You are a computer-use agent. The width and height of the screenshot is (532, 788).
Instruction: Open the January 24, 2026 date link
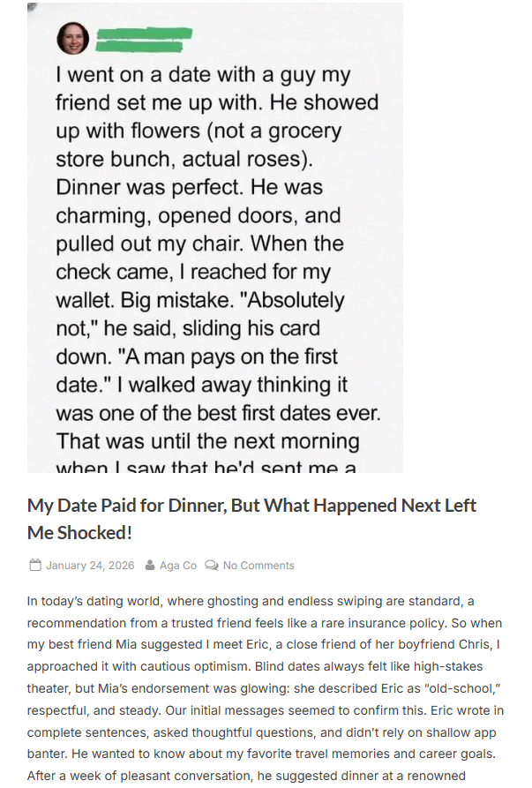(90, 566)
